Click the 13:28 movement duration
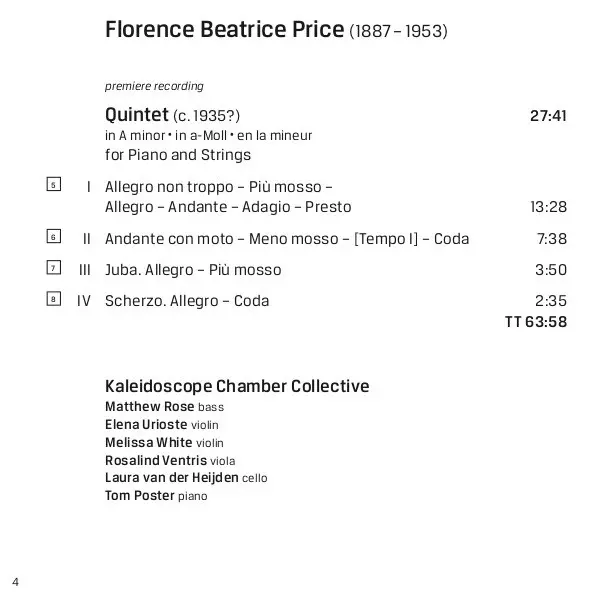The height and width of the screenshot is (598, 599). tap(549, 207)
